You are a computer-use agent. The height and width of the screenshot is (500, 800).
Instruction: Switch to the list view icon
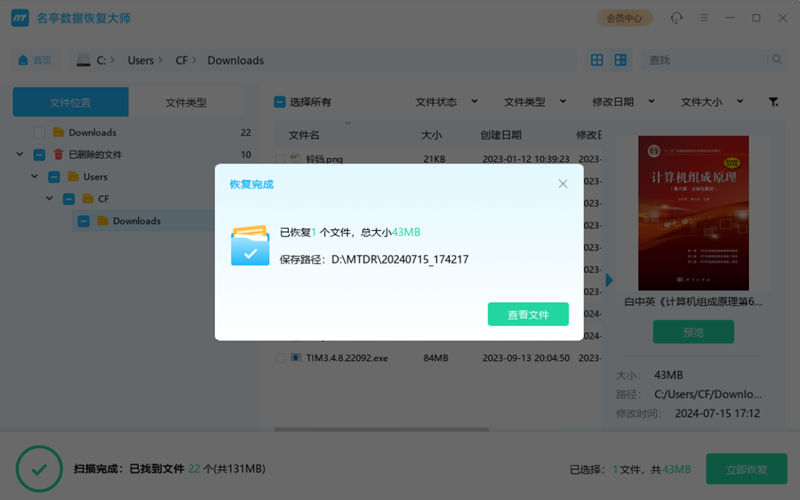pyautogui.click(x=597, y=60)
